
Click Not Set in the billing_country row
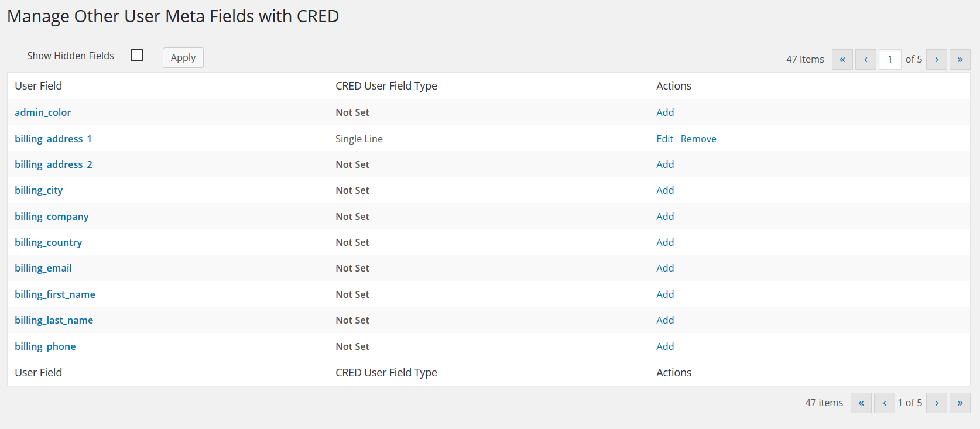coord(352,242)
